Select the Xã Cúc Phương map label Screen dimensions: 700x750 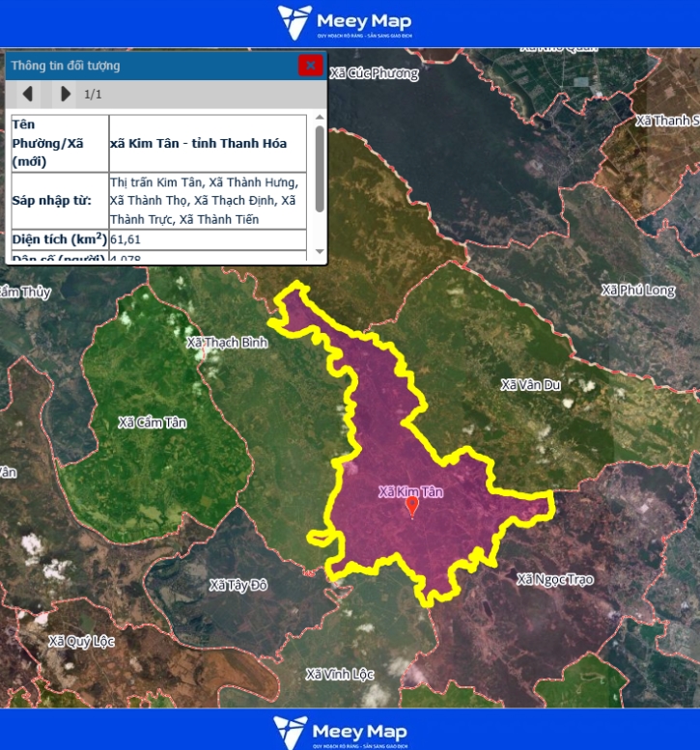tap(375, 73)
